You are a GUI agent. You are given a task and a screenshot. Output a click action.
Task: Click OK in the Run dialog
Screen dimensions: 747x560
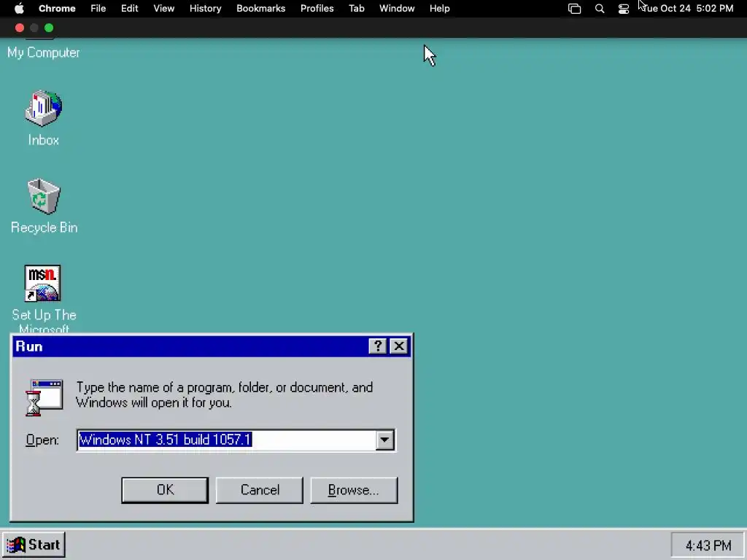click(x=165, y=490)
